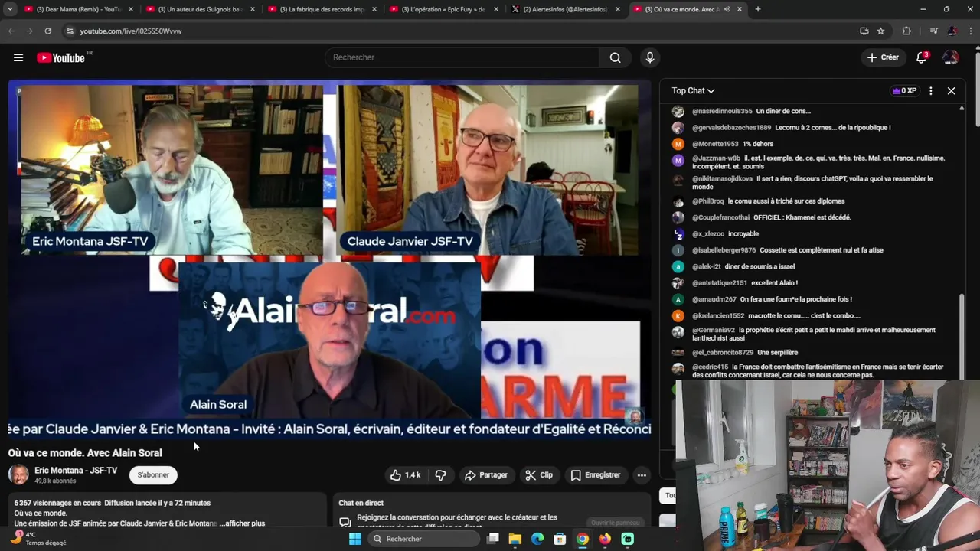Open more actions ellipsis below video
The image size is (980, 551).
(x=642, y=475)
